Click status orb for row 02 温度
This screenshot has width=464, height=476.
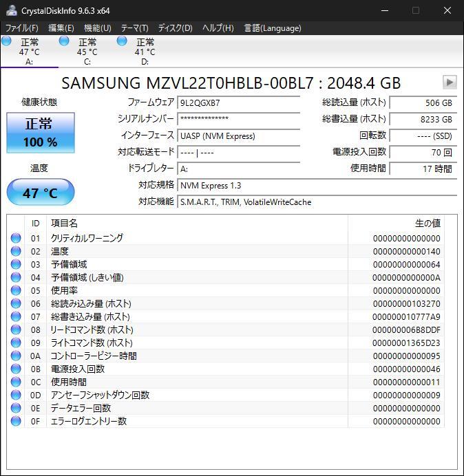[x=16, y=251]
